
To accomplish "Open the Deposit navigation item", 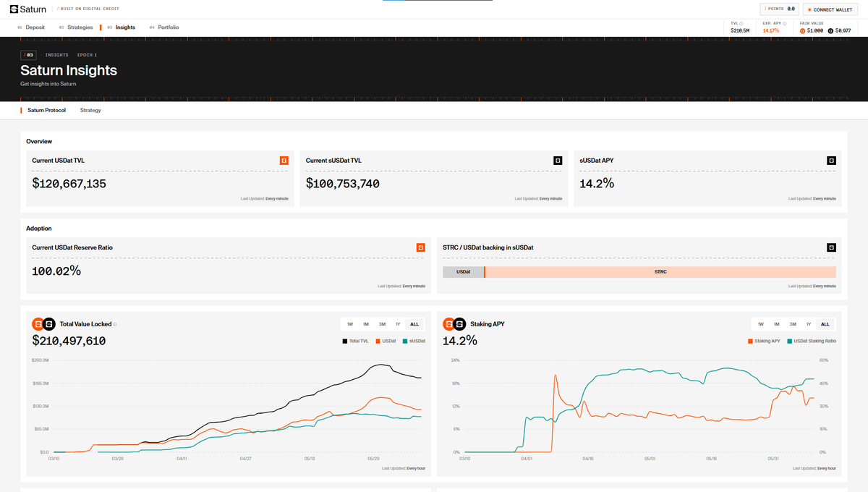I will [x=31, y=27].
